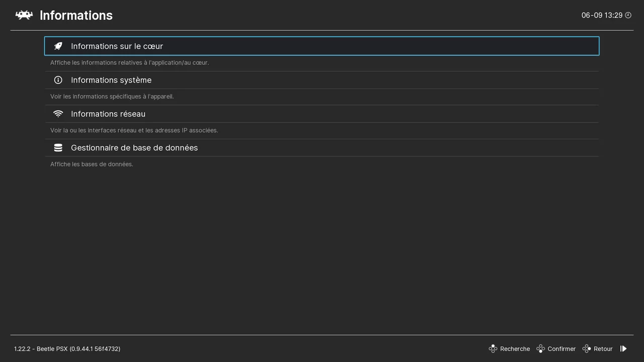Open Gestionnaire de base de données
Screen dimensions: 644x362
tap(322, 148)
